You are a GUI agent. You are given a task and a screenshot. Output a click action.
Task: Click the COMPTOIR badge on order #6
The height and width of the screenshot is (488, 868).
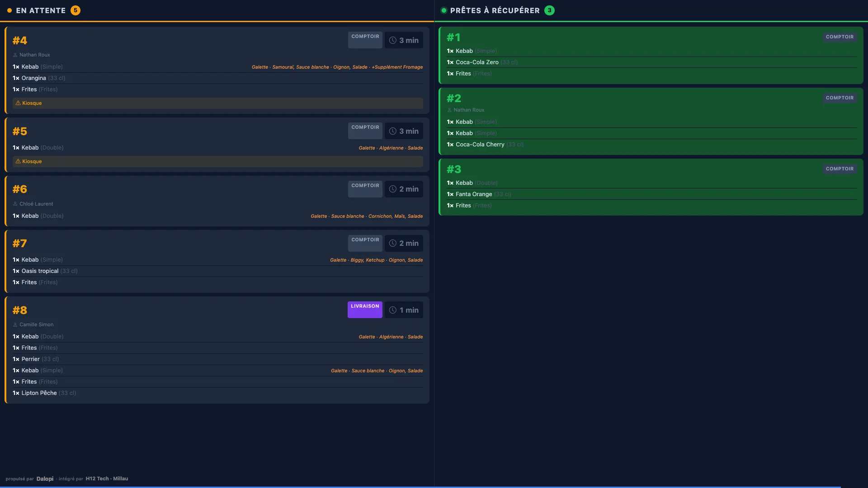tap(365, 189)
